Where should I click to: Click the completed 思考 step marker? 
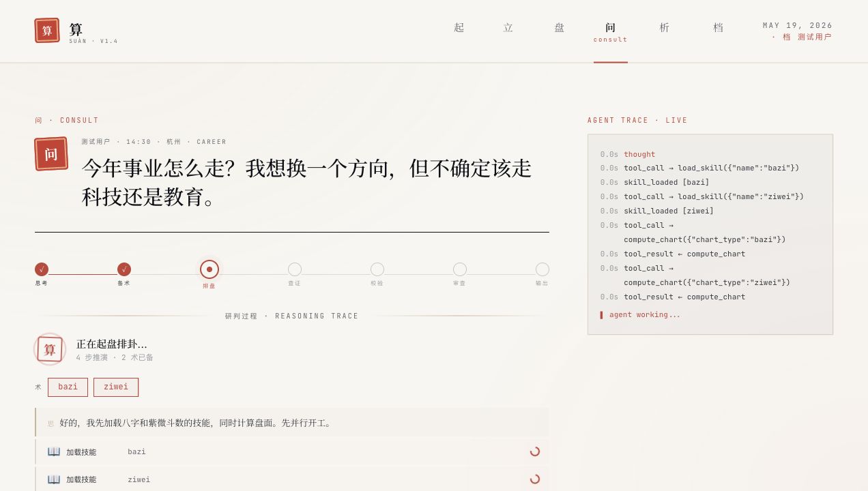[42, 269]
